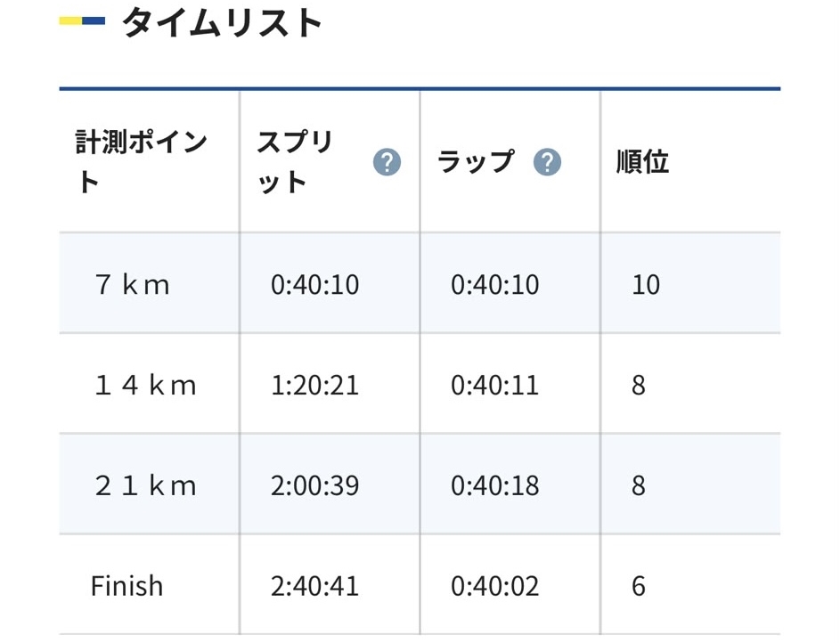Select the 14 km row label
Image resolution: width=840 pixels, height=643 pixels.
[x=145, y=385]
